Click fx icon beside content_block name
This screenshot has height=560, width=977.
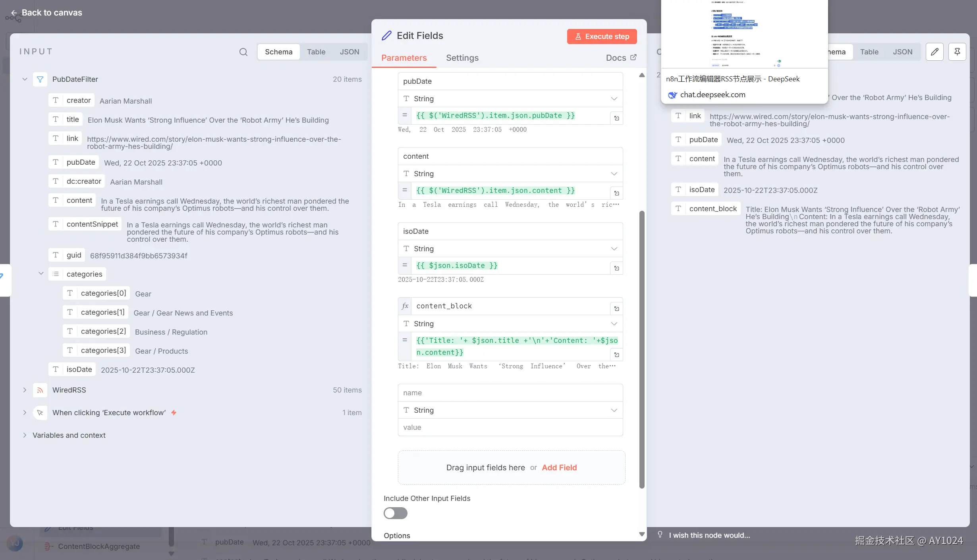tap(405, 306)
